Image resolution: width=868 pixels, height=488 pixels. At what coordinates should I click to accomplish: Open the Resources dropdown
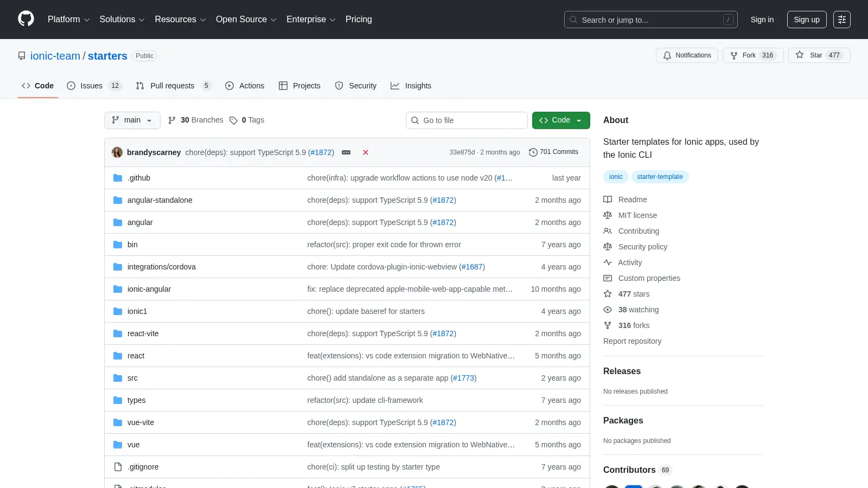point(180,20)
